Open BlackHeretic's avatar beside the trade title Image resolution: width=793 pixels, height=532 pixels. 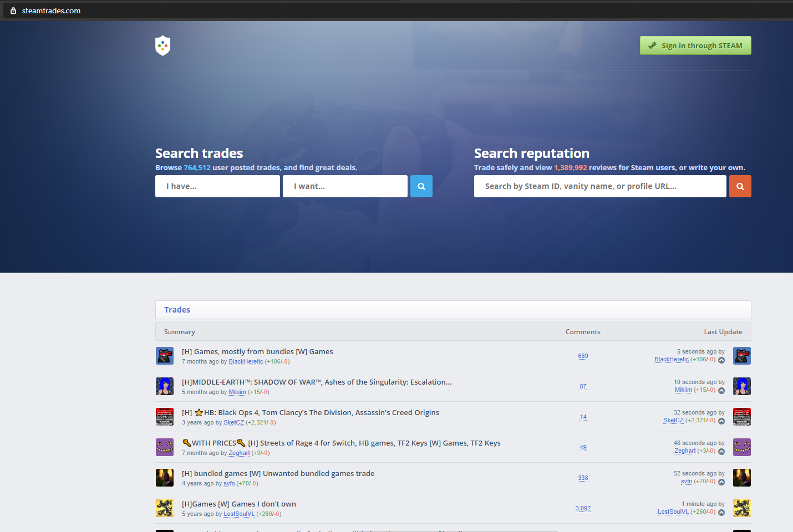point(165,356)
